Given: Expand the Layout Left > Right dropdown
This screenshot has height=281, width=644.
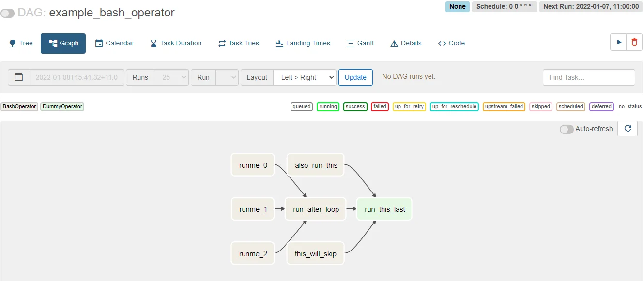Looking at the screenshot, I should coord(305,77).
